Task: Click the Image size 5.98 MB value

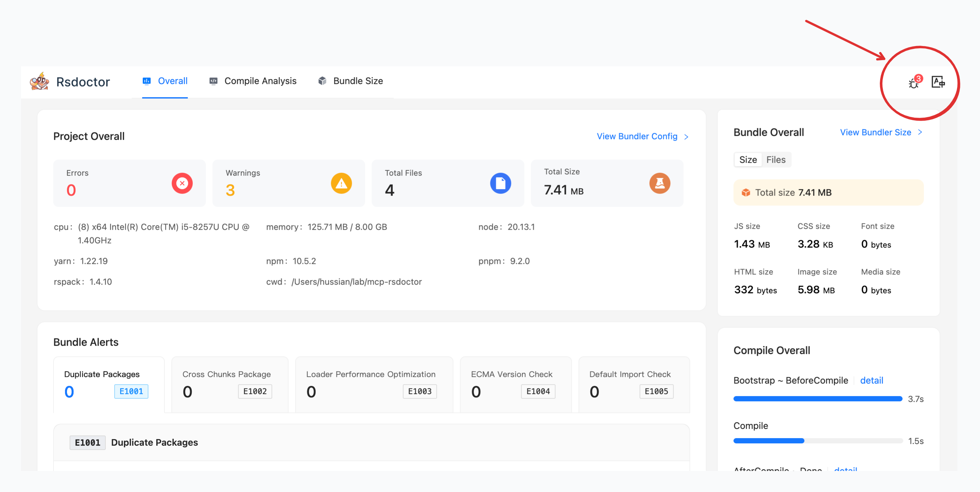Action: [816, 290]
